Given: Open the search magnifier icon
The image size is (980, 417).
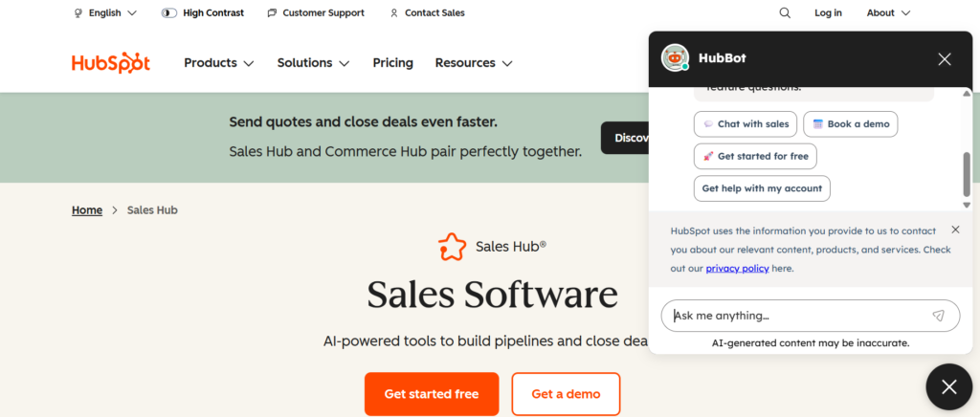Looking at the screenshot, I should tap(785, 13).
